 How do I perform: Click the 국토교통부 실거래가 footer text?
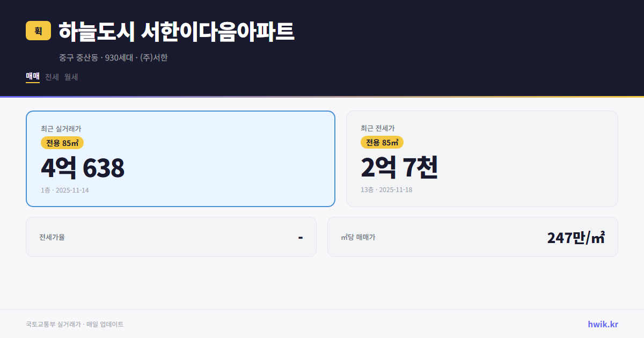coord(51,324)
